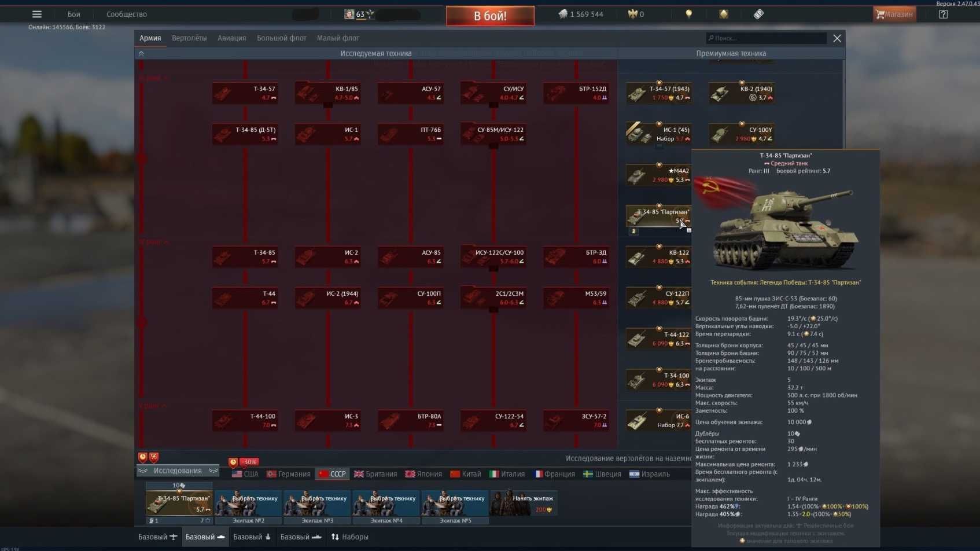Switch to the Большой флот tab
The image size is (980, 551).
(282, 38)
